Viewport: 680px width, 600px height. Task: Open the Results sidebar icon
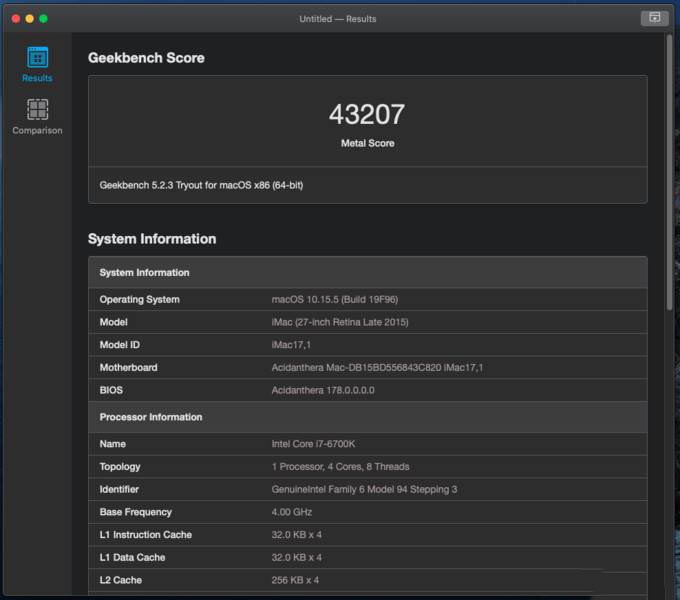click(x=38, y=57)
